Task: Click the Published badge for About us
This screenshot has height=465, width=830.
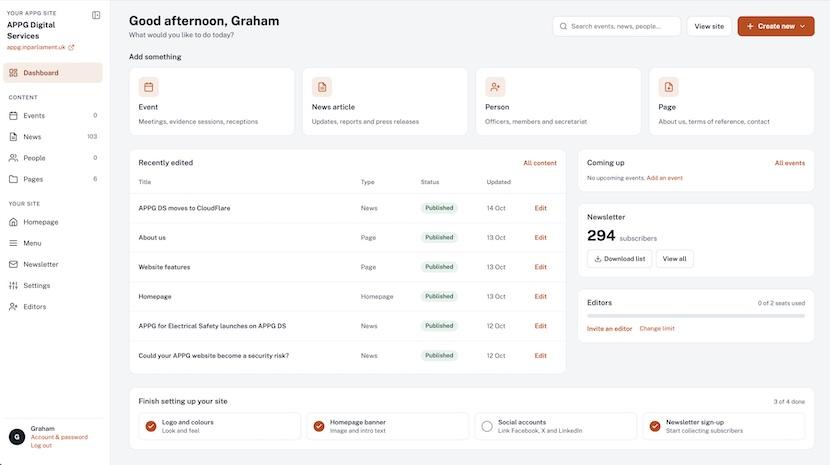Action: point(439,237)
